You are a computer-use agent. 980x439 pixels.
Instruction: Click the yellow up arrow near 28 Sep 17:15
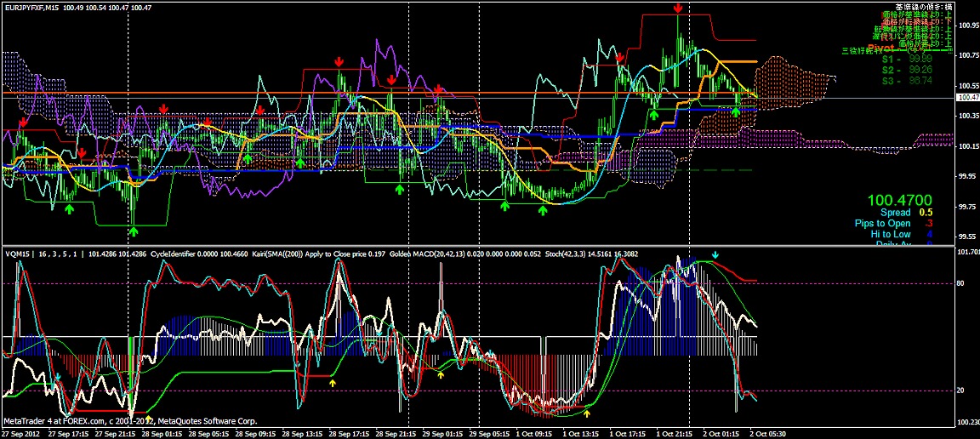[x=333, y=383]
